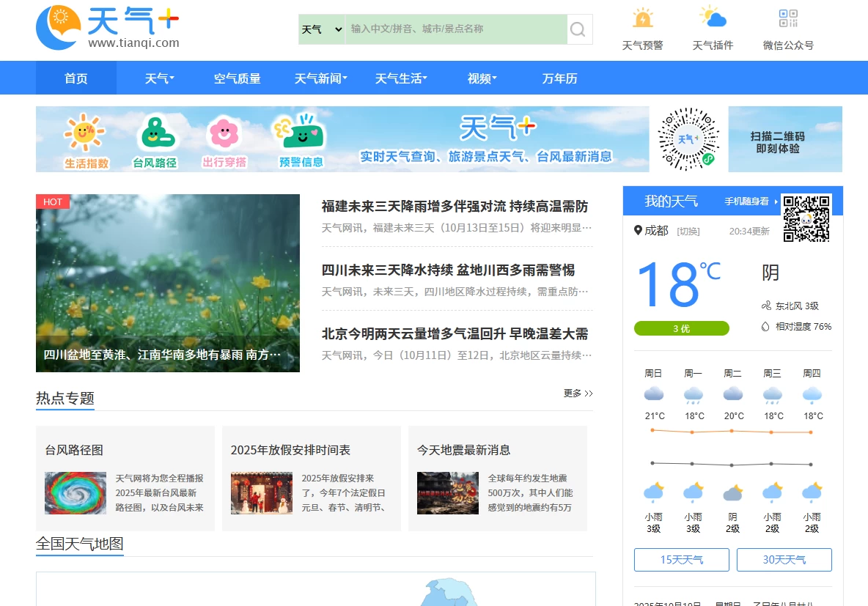Click the 出行穿搭 flower icon
868x606 pixels.
tap(224, 133)
